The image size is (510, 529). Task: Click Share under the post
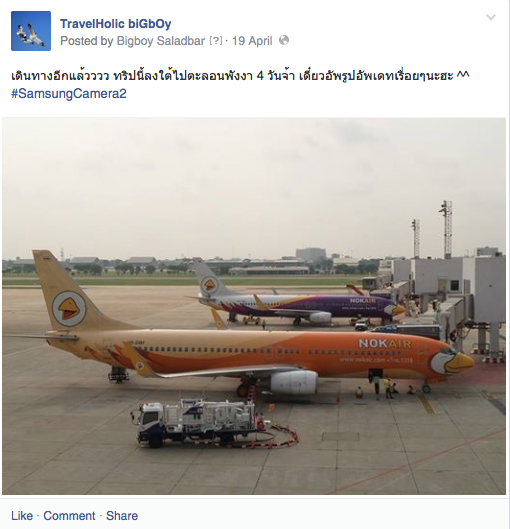tap(122, 516)
